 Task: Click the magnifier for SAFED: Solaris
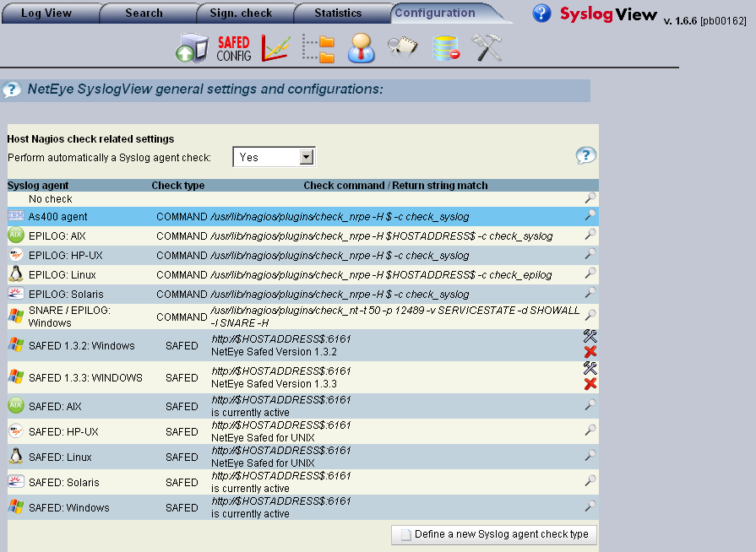590,481
